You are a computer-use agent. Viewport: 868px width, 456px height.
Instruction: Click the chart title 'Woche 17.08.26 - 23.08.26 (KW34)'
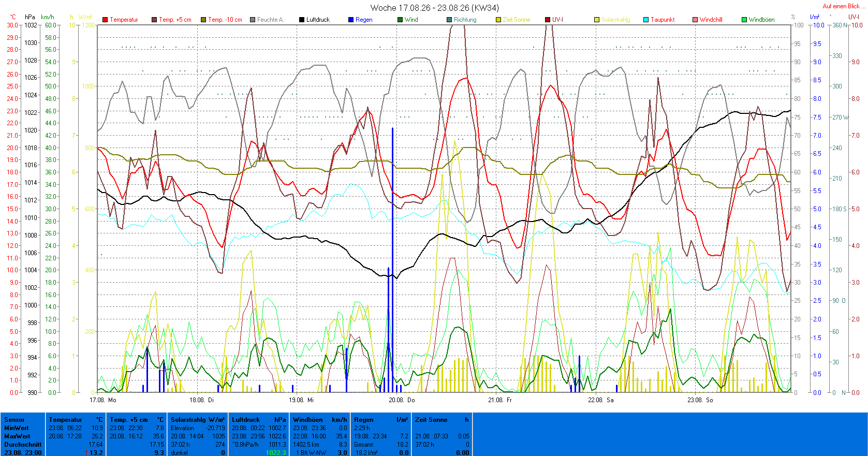pyautogui.click(x=435, y=8)
